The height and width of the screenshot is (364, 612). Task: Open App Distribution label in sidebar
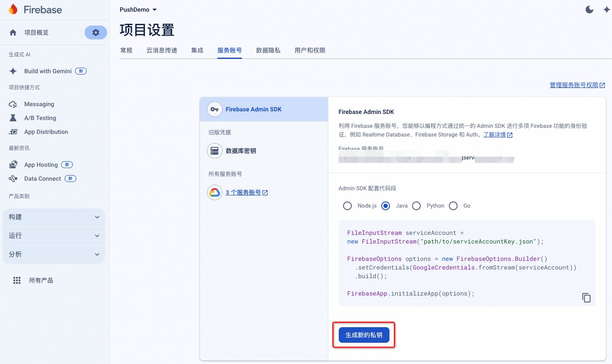pos(46,132)
